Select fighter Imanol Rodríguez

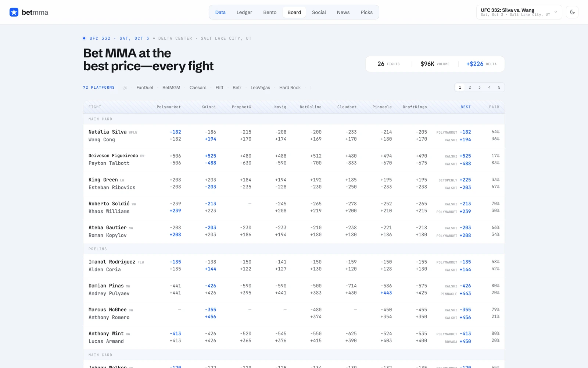(x=112, y=262)
